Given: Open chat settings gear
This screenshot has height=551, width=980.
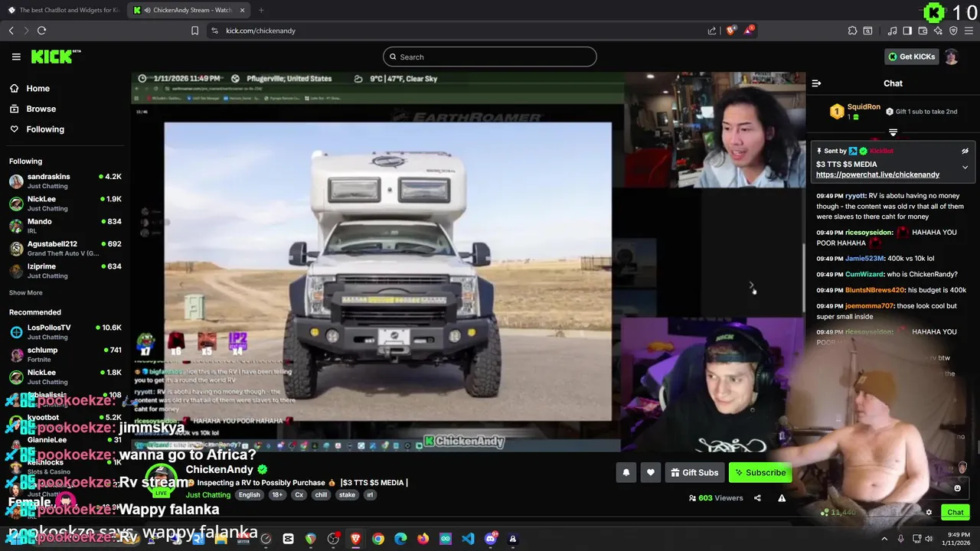Looking at the screenshot, I should coord(929,513).
